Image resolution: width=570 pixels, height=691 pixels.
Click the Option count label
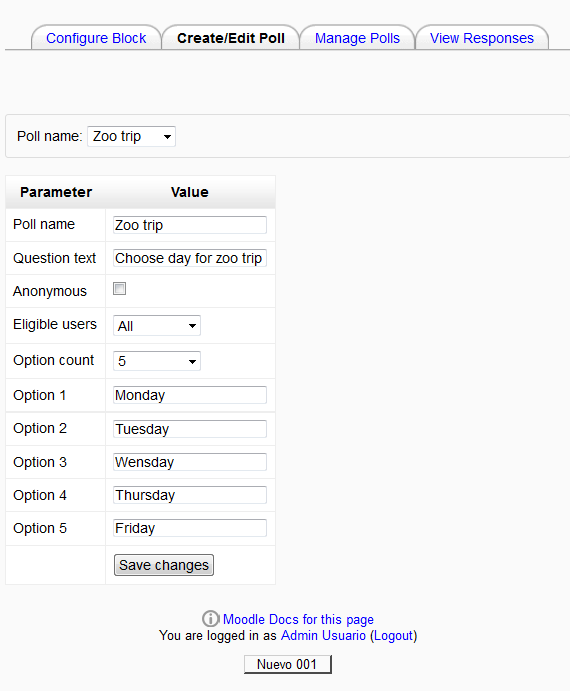coord(53,360)
